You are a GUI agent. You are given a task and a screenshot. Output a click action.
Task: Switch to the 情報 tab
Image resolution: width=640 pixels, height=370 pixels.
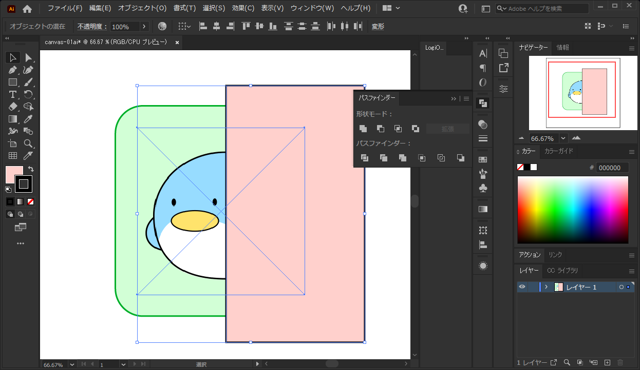(x=562, y=48)
